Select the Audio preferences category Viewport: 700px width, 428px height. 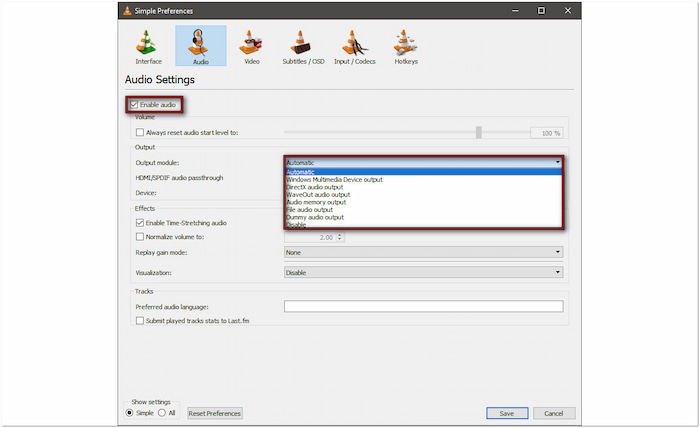click(x=200, y=46)
